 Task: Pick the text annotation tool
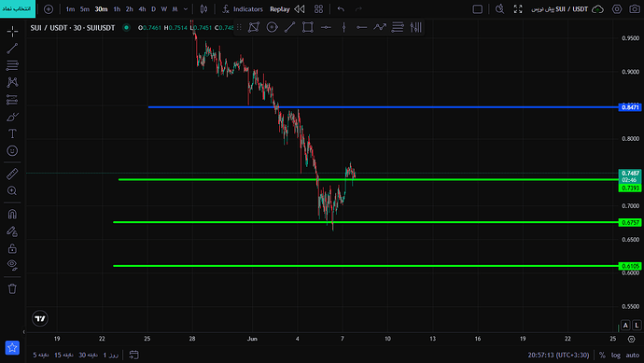[12, 133]
